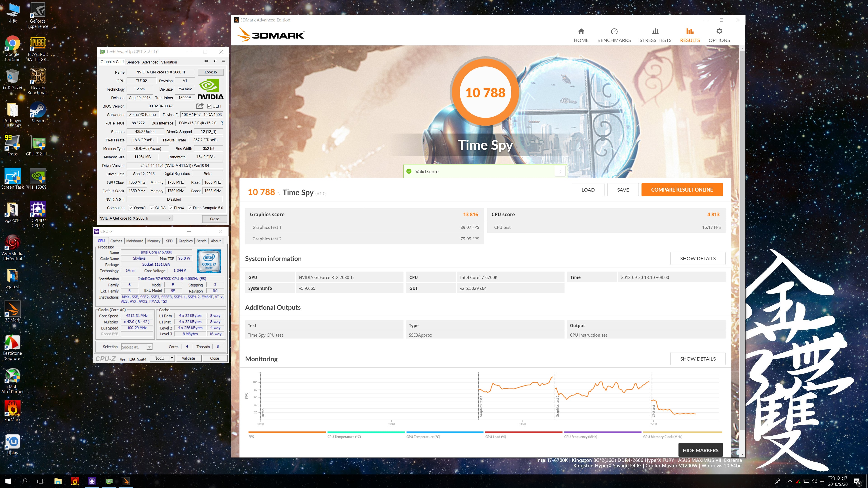Image resolution: width=868 pixels, height=488 pixels.
Task: Click COMPARE RESULT ONLINE button
Action: click(682, 190)
